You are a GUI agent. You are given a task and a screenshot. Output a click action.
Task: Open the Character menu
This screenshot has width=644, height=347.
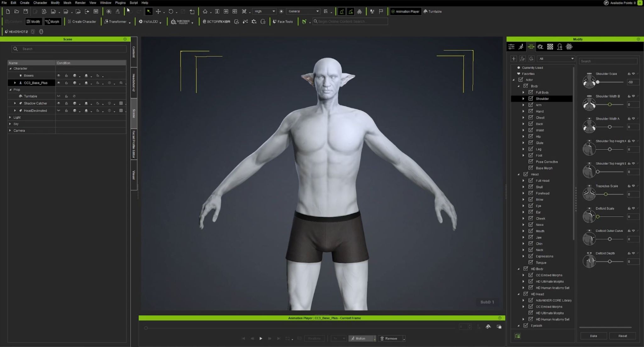(x=40, y=3)
